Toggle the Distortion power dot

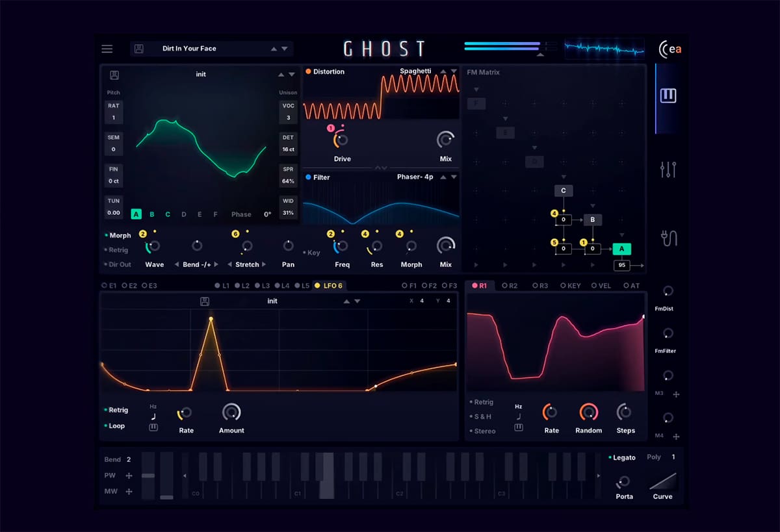pyautogui.click(x=308, y=71)
